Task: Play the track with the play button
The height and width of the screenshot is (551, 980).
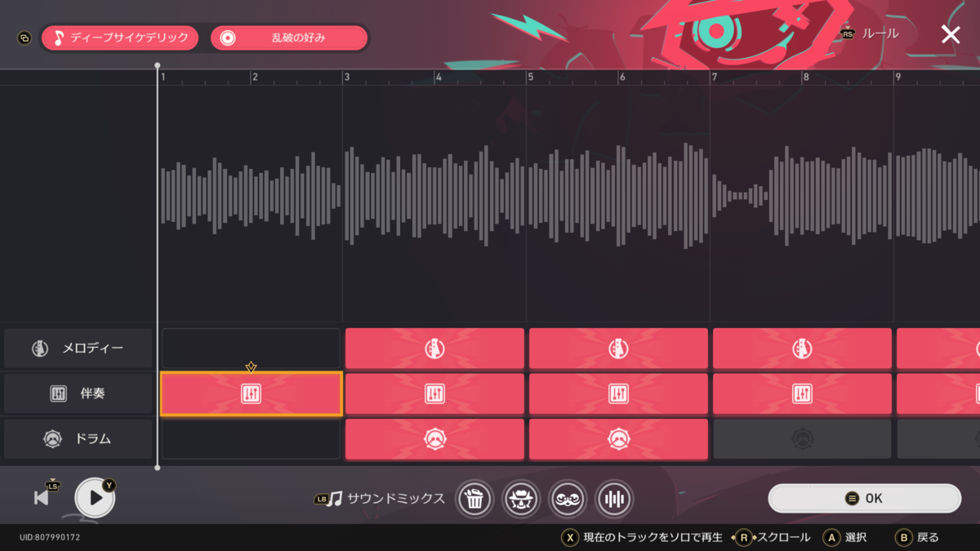Action: (96, 497)
